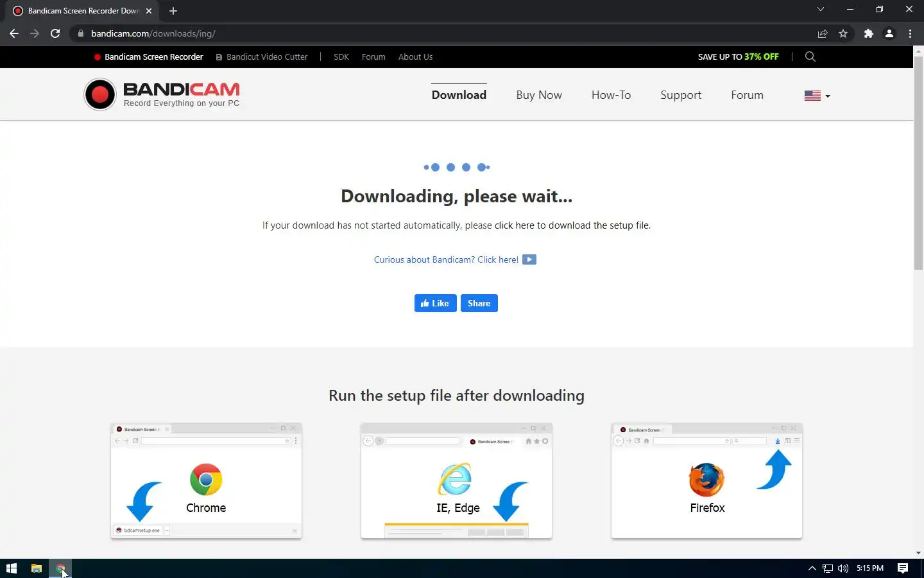Open Bandicam Screen Recorder top bar link
Viewport: 924px width, 578px height.
coord(149,57)
